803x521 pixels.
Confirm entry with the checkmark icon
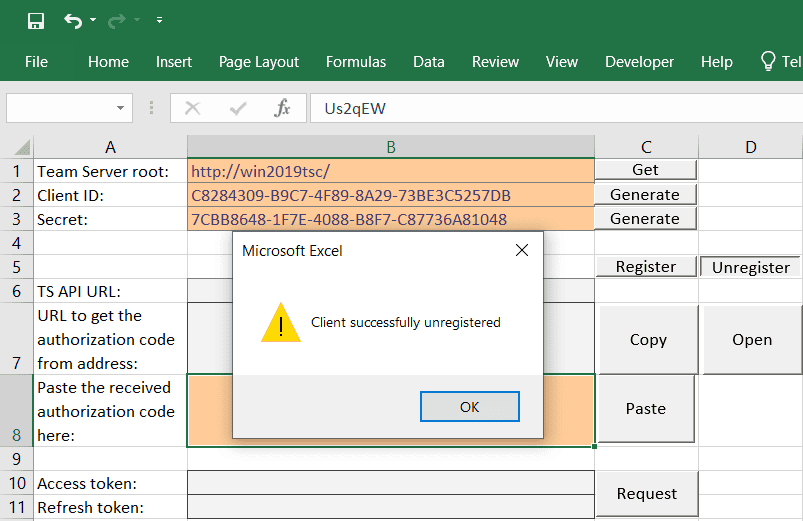pyautogui.click(x=238, y=108)
